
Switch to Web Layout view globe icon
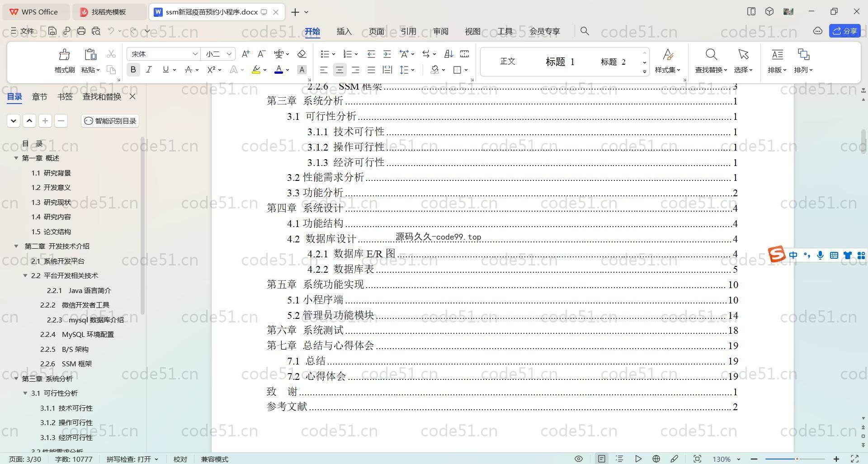point(656,459)
